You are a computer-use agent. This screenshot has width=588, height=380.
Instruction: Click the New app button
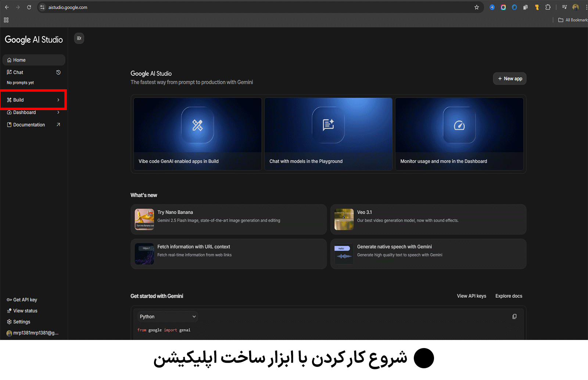[509, 79]
